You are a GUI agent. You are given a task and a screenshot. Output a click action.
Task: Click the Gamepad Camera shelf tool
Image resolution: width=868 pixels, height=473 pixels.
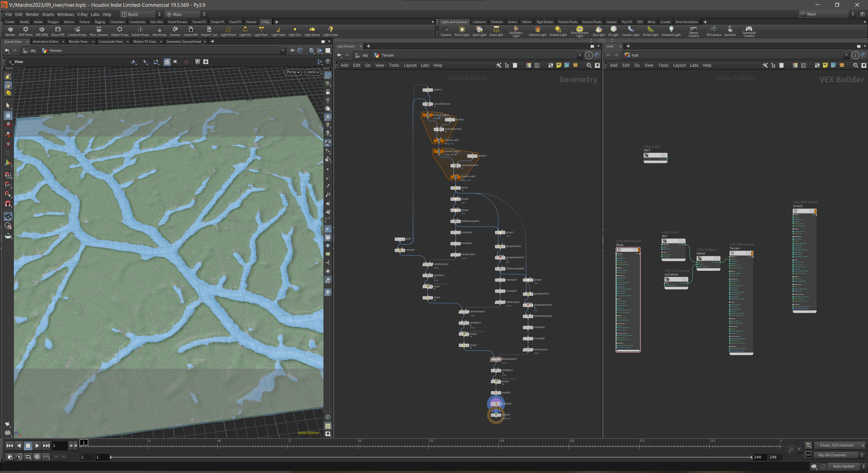coord(749,32)
